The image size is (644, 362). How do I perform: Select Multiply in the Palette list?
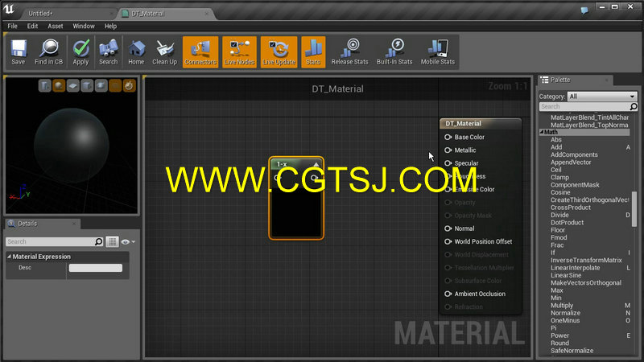tap(562, 306)
